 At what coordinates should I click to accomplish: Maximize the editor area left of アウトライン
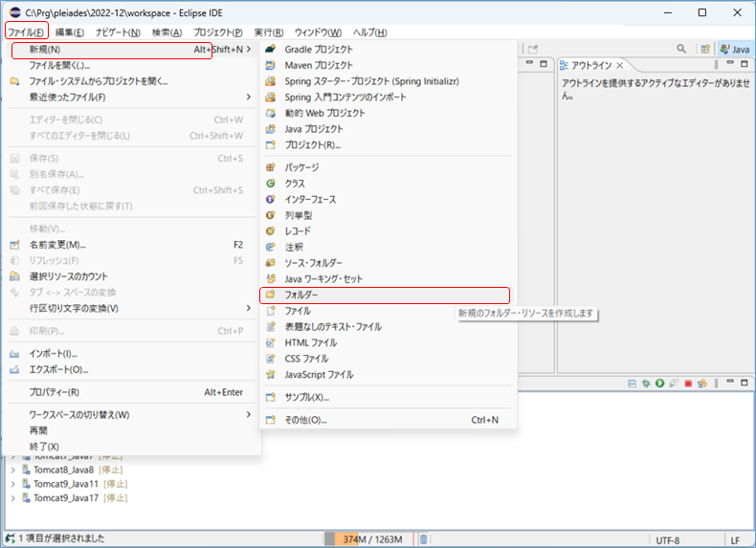coord(544,64)
